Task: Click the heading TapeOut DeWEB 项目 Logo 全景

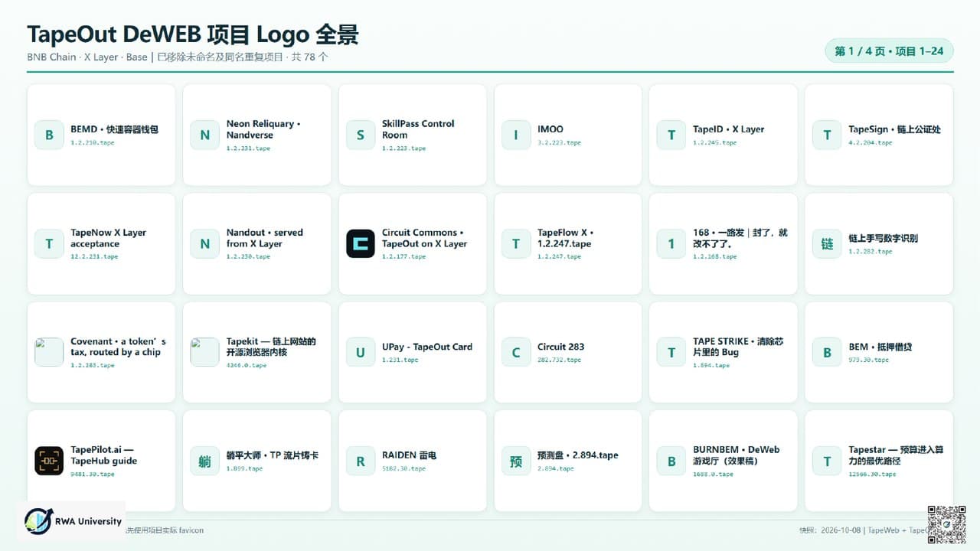Action: pyautogui.click(x=193, y=34)
